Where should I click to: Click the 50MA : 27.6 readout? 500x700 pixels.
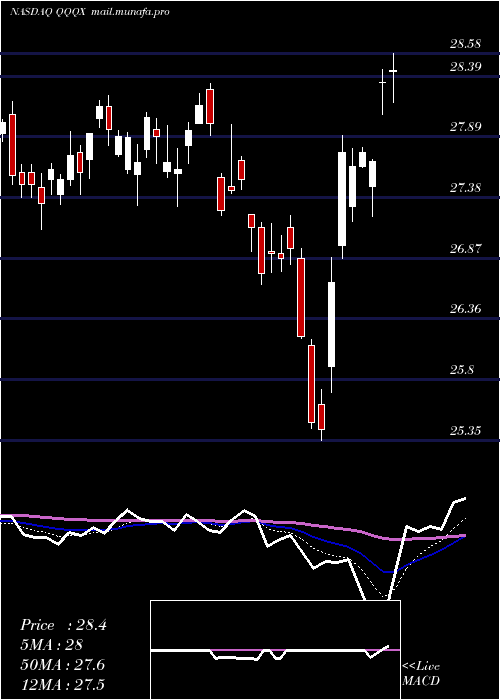[x=62, y=665]
